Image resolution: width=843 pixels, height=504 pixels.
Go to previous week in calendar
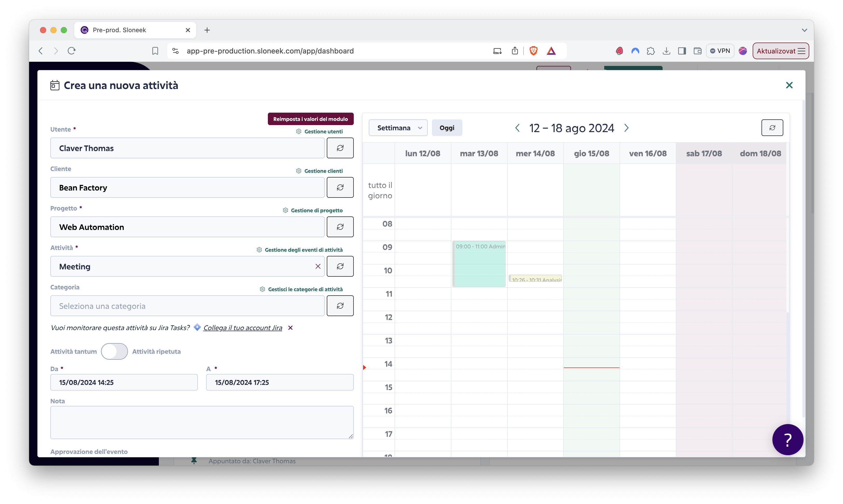pos(517,128)
